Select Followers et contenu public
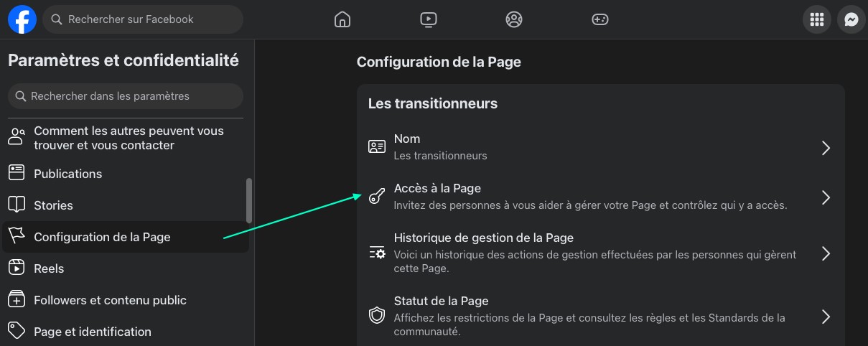Image resolution: width=868 pixels, height=346 pixels. click(x=126, y=300)
